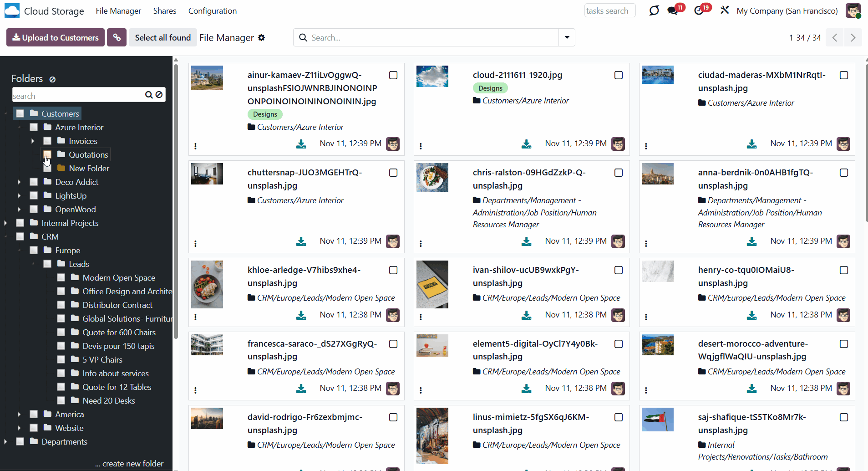Select checkbox for cloud-2111611_1920.jpg

point(619,75)
